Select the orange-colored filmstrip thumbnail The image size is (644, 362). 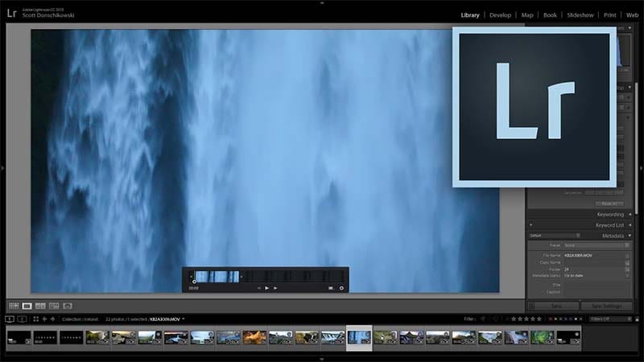[254, 338]
